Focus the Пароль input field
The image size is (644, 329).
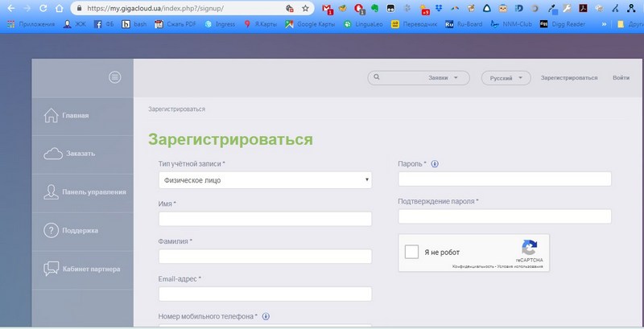pyautogui.click(x=505, y=179)
